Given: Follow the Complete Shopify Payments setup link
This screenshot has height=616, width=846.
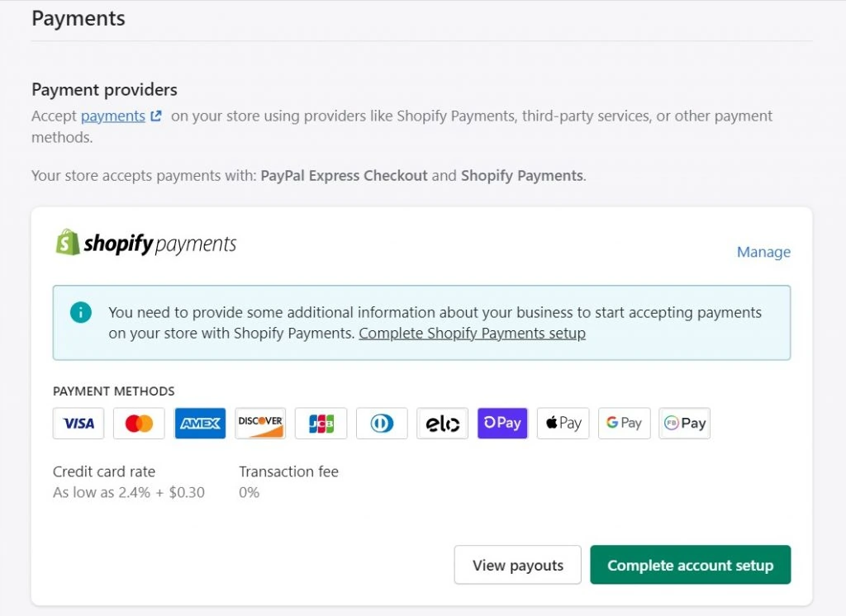Looking at the screenshot, I should point(471,333).
